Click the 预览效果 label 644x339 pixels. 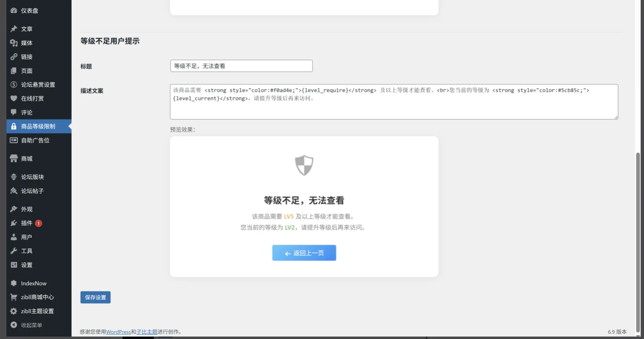coord(182,130)
